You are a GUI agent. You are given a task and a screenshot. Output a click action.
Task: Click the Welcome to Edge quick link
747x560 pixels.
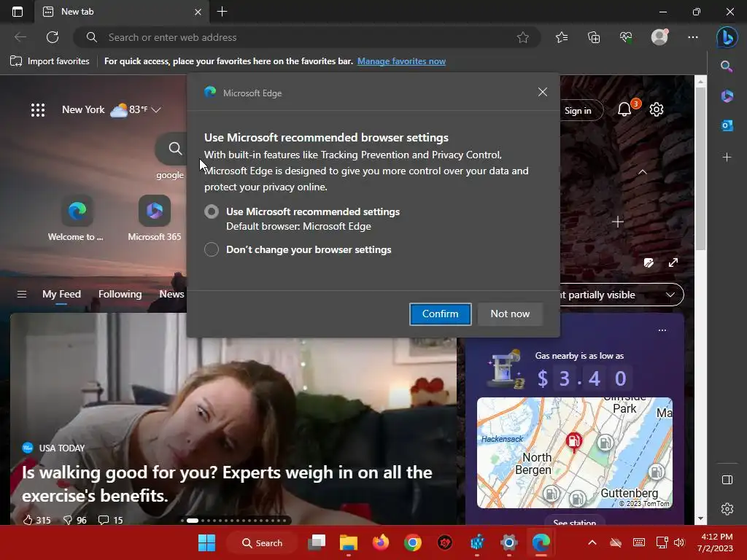point(77,217)
